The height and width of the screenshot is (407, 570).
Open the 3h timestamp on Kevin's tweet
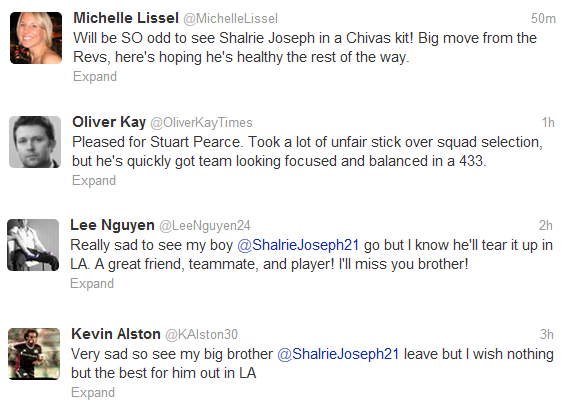(547, 334)
